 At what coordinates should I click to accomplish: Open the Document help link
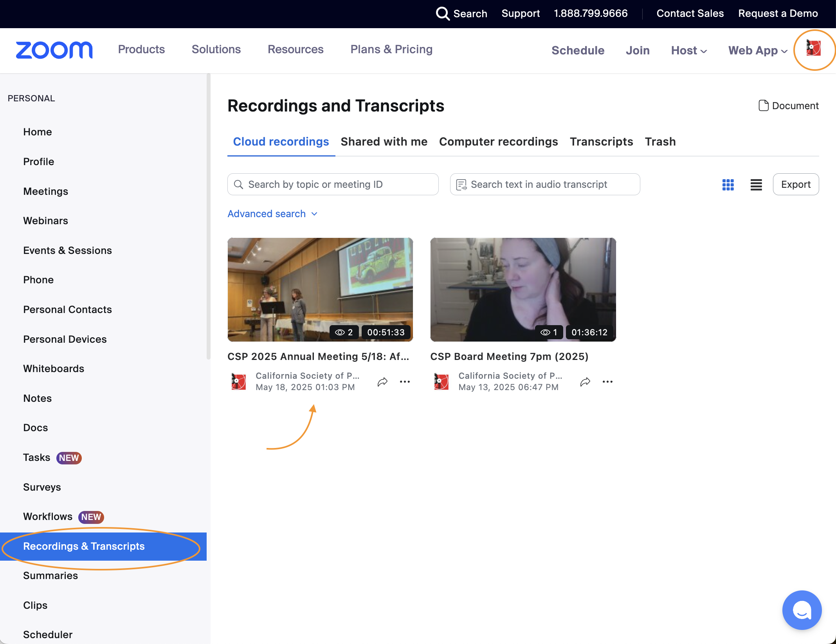(x=788, y=106)
